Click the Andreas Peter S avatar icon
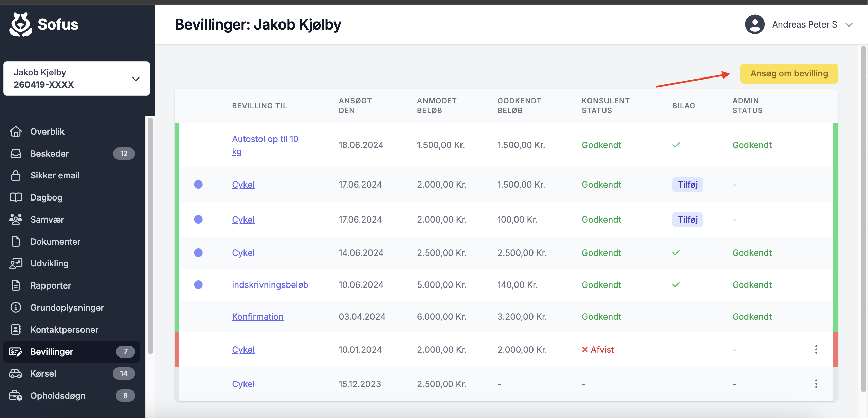 point(755,24)
